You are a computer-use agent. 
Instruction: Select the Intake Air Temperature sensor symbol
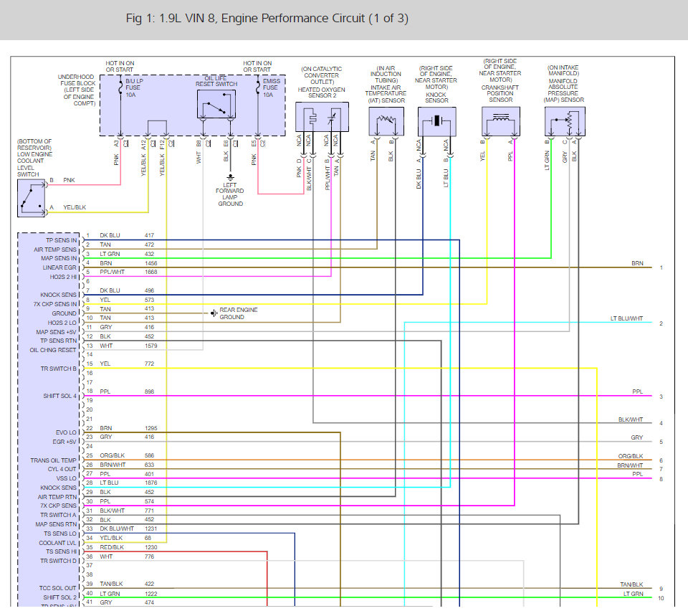[386, 121]
